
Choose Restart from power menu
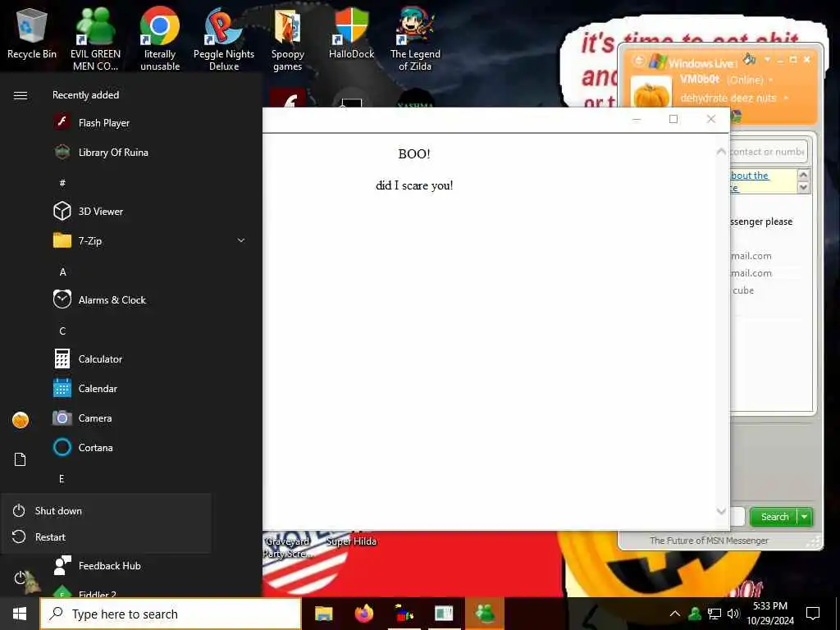pos(106,536)
